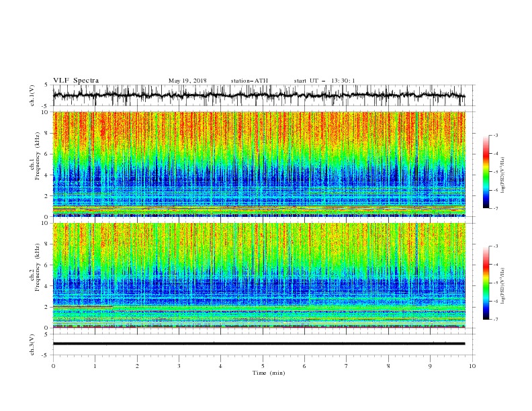This screenshot has width=532, height=411.
Task: Click the lower colorbar 'log(PSD)(V²/Hz)' label
Action: [x=504, y=285]
